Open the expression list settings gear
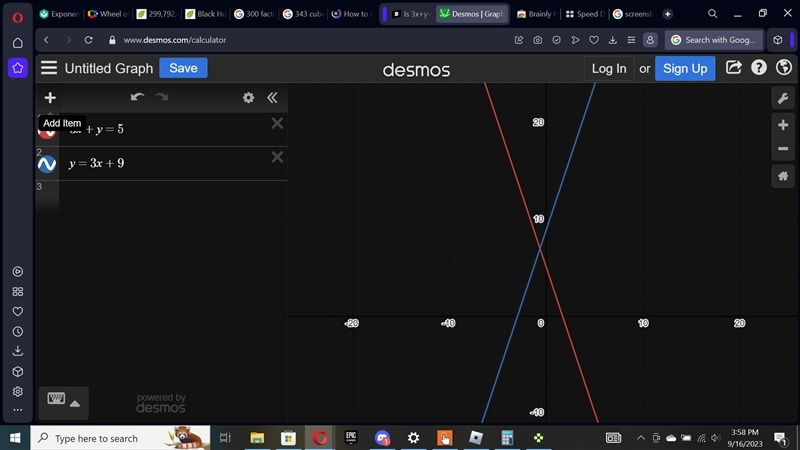 pyautogui.click(x=248, y=97)
